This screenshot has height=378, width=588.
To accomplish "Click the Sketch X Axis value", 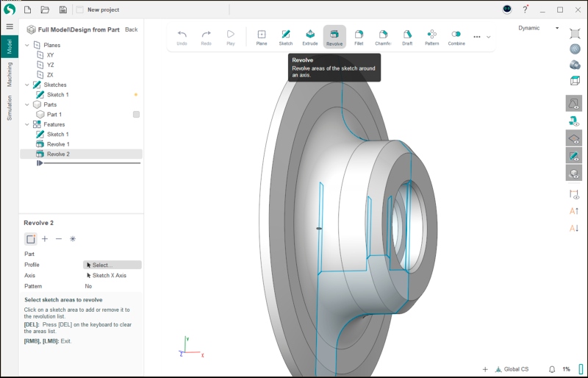I will point(110,276).
